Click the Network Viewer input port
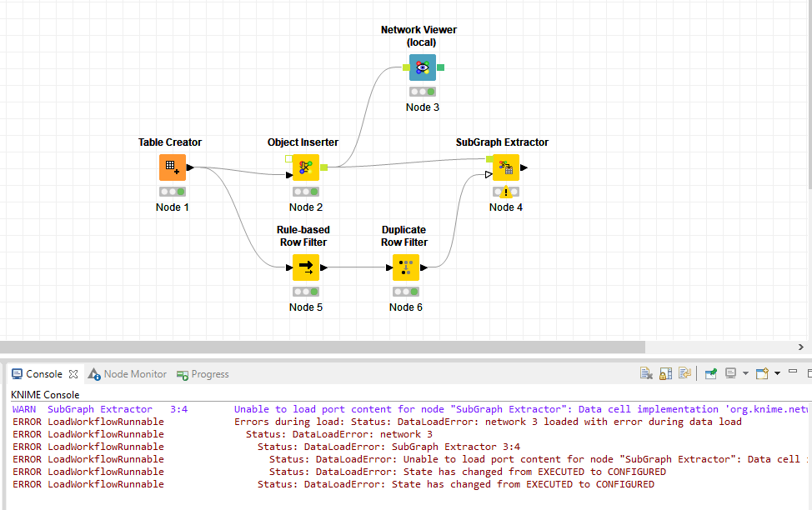812x510 pixels. pos(406,67)
